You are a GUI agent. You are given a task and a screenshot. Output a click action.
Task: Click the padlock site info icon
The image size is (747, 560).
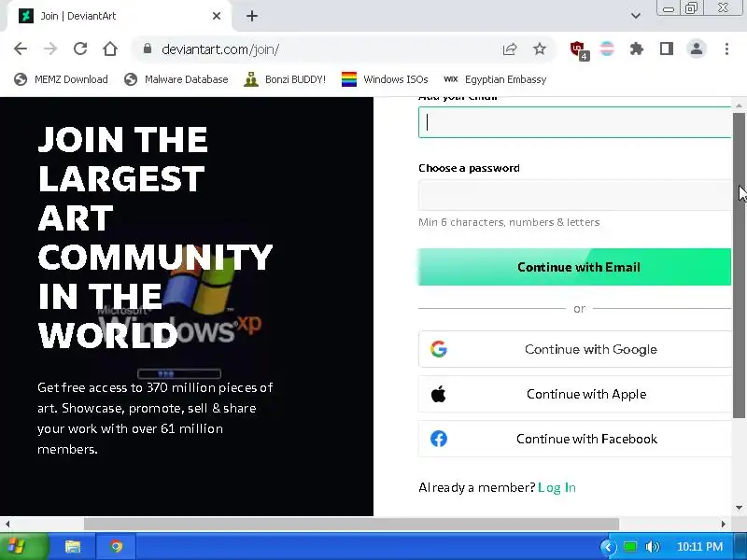pyautogui.click(x=148, y=49)
